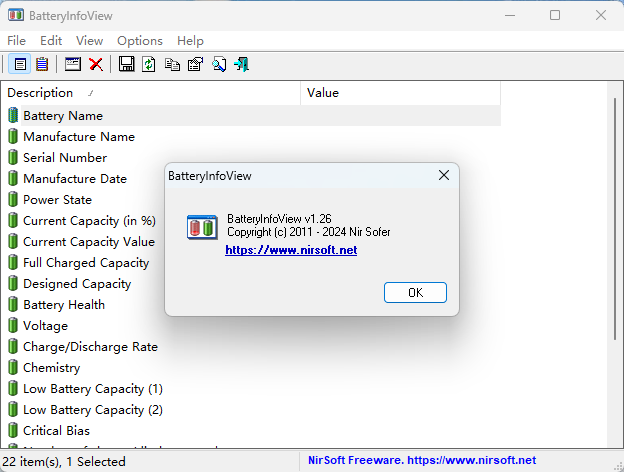Click the Copy Selected Items icon
624x472 pixels.
pyautogui.click(x=172, y=64)
